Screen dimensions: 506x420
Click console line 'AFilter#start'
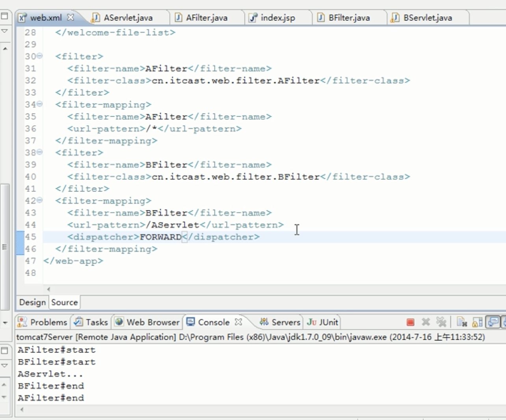click(x=56, y=350)
